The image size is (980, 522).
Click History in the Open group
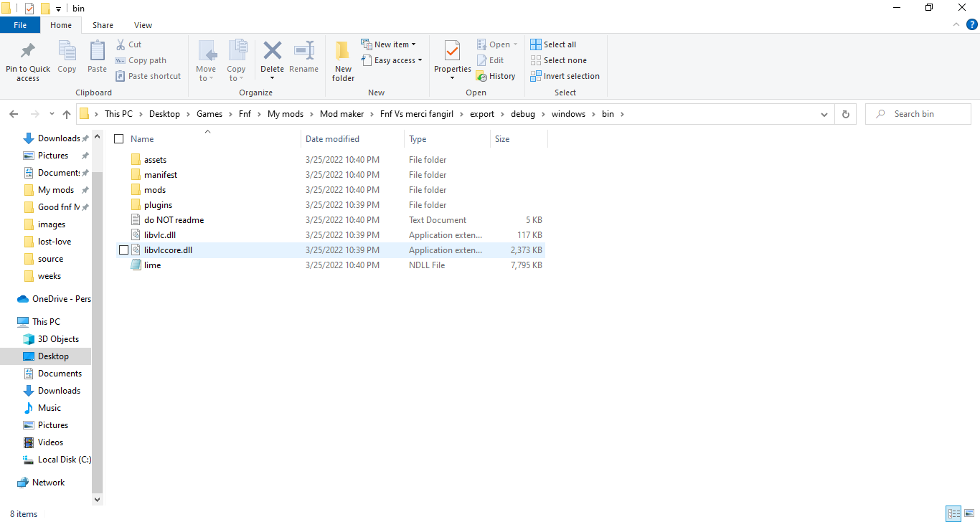(496, 75)
